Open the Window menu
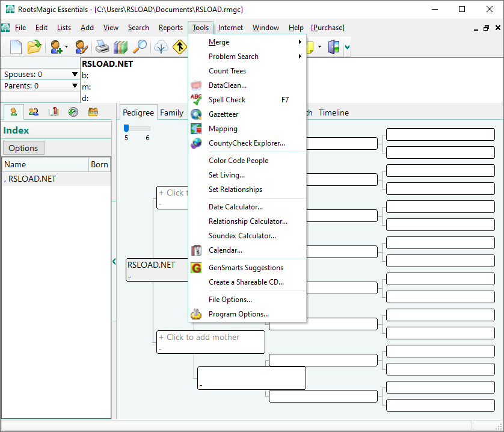This screenshot has height=432, width=504. [265, 28]
